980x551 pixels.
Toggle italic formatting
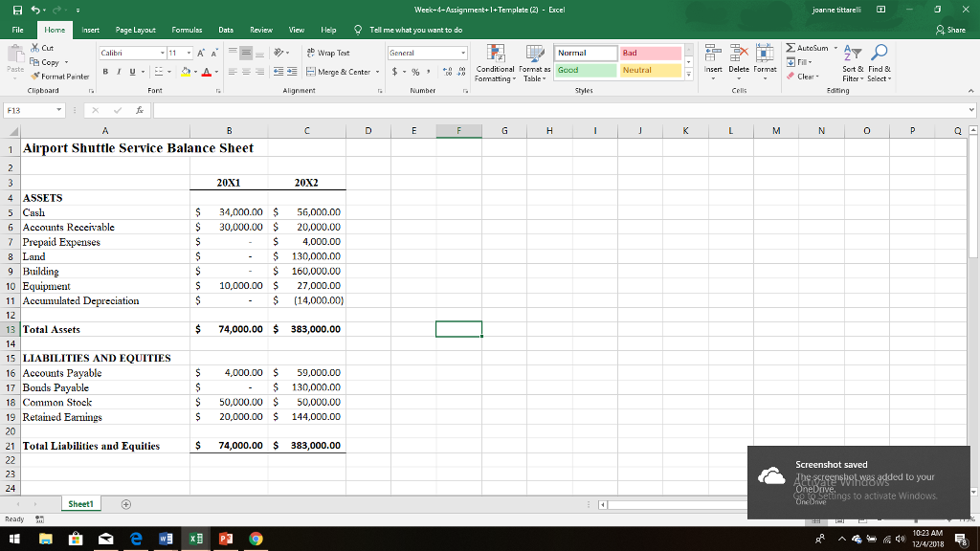[x=119, y=72]
